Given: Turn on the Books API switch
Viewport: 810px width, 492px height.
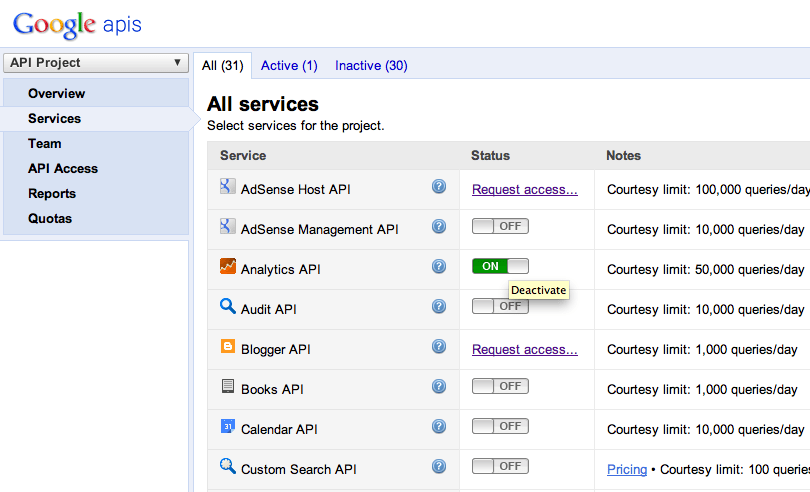Looking at the screenshot, I should tap(500, 386).
